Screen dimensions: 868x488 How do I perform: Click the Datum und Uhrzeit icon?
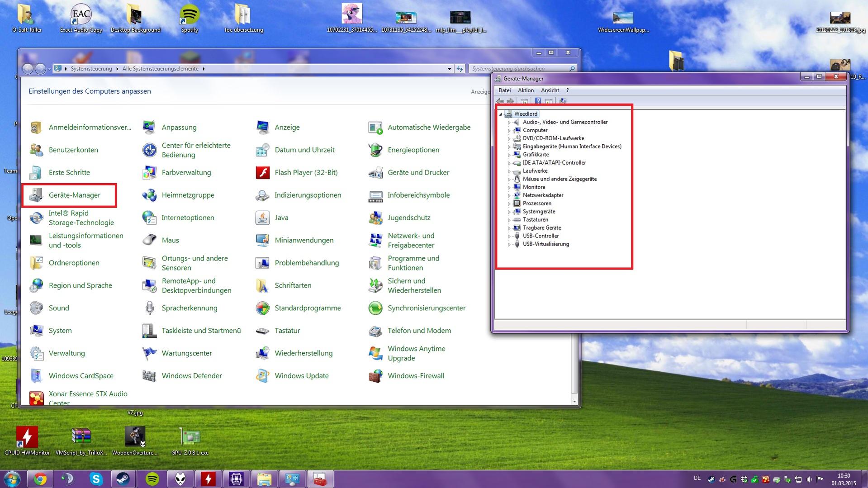coord(262,150)
